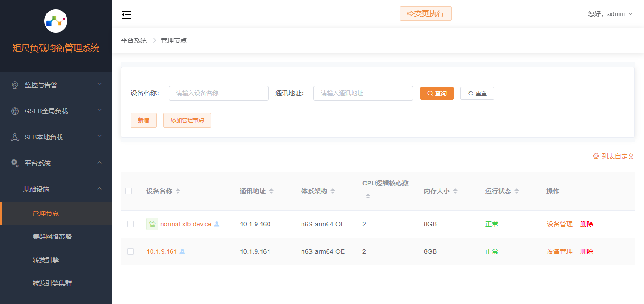Open the admin user dropdown
This screenshot has width=644, height=304.
610,14
